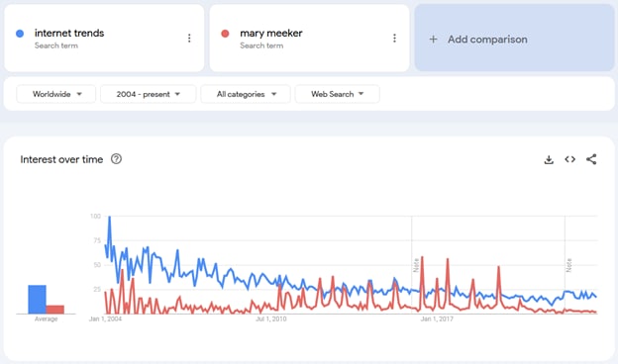Viewport: 618px width, 364px height.
Task: Edit the mary meeker search term
Action: [271, 33]
